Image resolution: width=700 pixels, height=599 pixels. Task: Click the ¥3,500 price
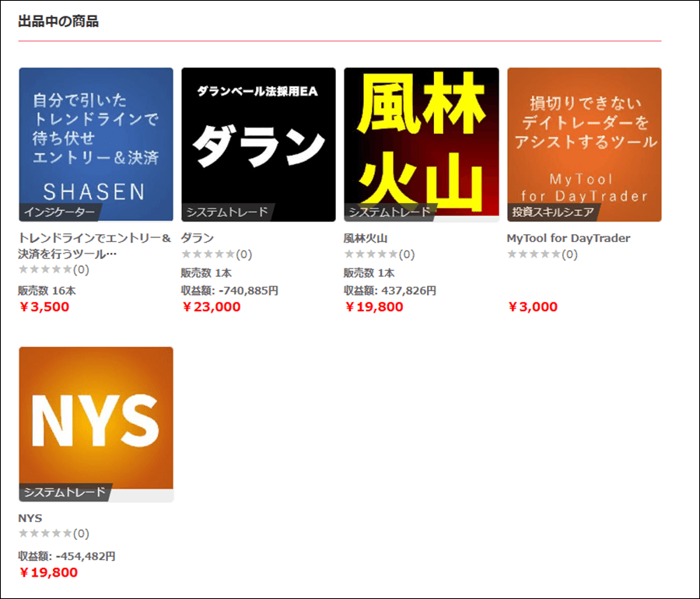tap(44, 307)
